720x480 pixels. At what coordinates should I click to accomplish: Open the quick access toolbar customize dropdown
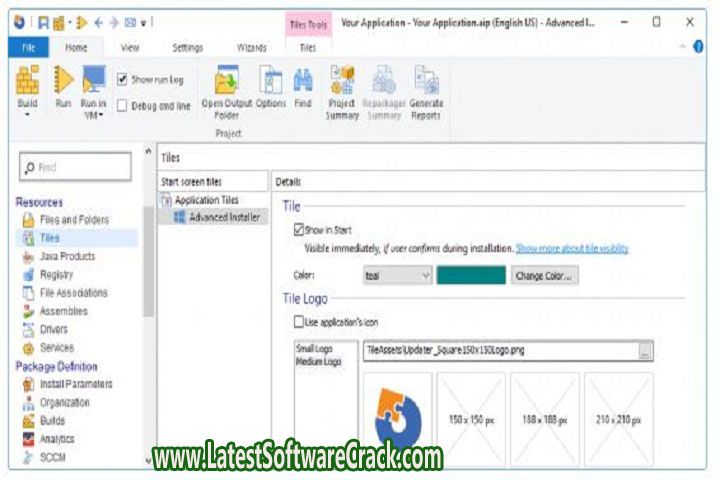[x=143, y=23]
